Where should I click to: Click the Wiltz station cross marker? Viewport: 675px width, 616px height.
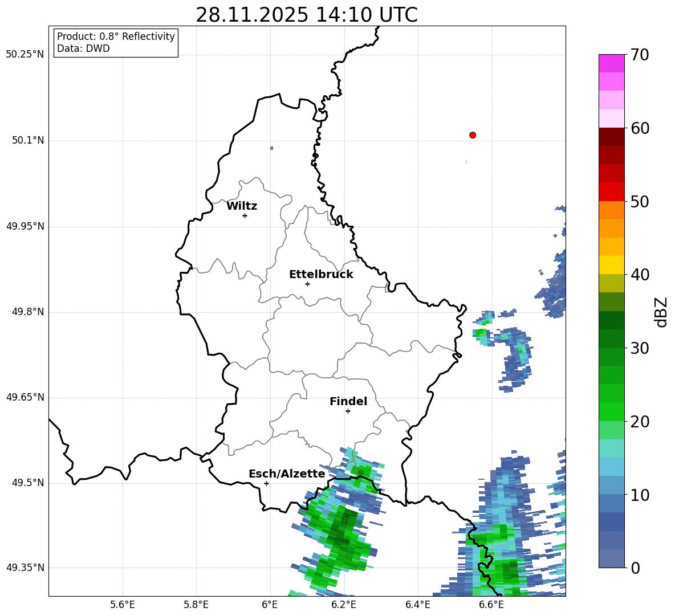(x=245, y=215)
